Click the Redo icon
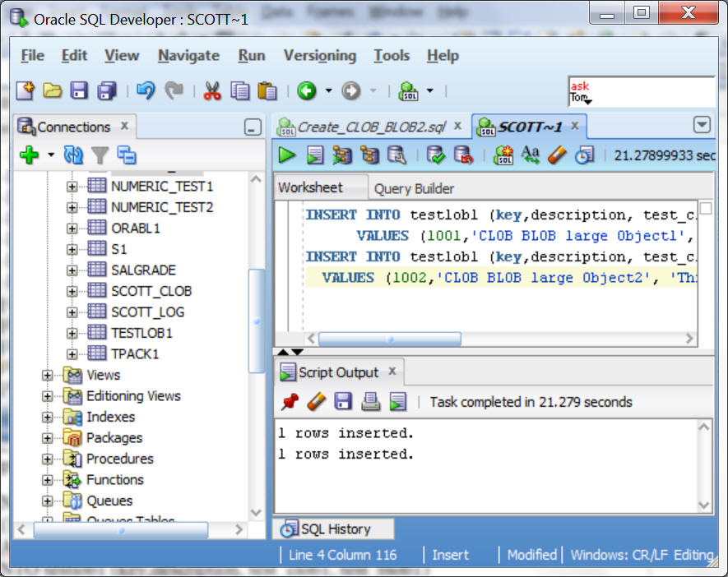Image resolution: width=728 pixels, height=577 pixels. point(174,90)
